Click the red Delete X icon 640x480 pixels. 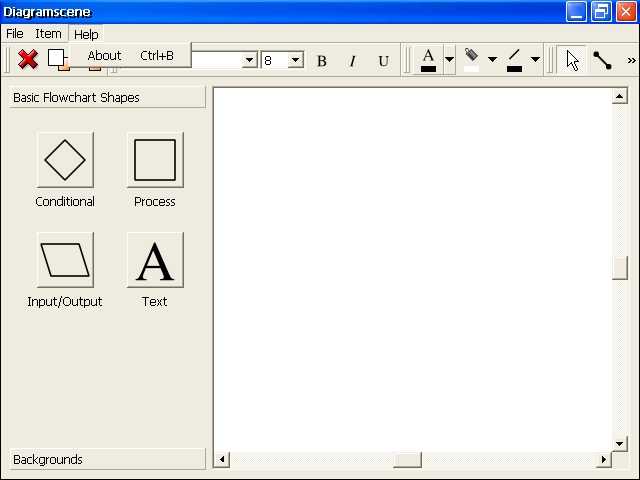(28, 60)
